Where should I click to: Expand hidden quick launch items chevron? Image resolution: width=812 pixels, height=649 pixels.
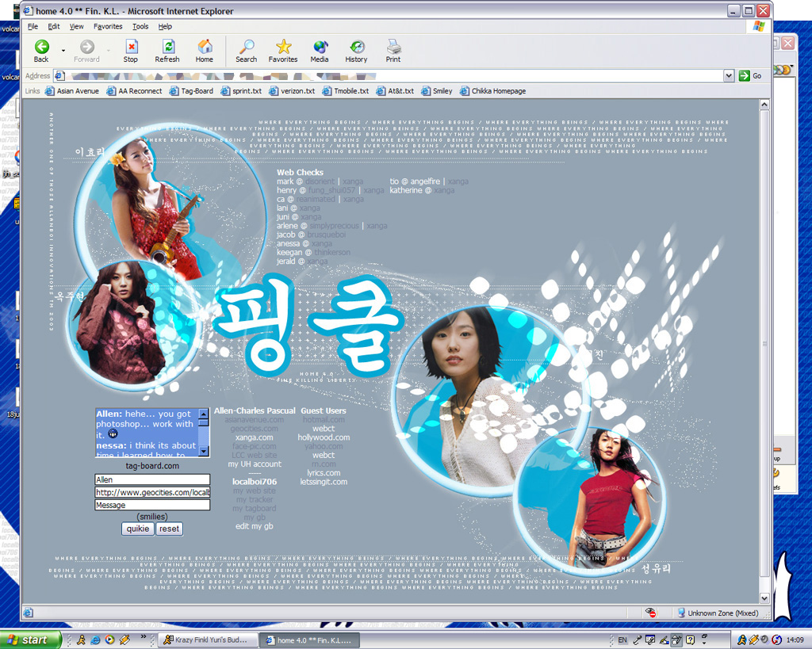(x=143, y=637)
